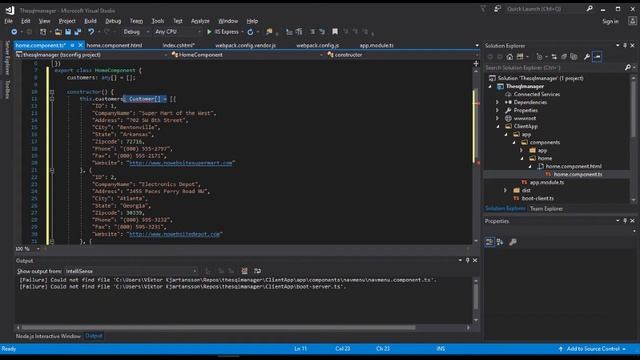Image resolution: width=640 pixels, height=360 pixels.
Task: Open the thesqlmanager project navigation dropdown
Action: (91, 55)
